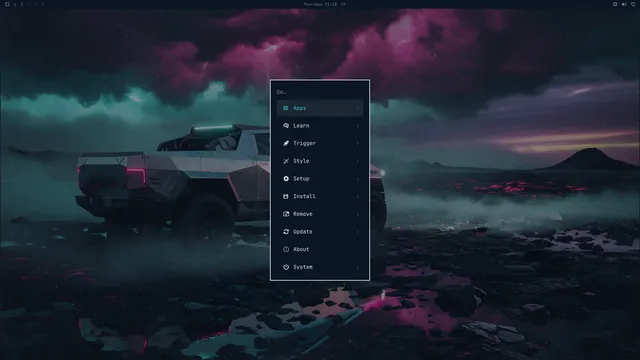Click the tray icon left of volume
This screenshot has width=640, height=360.
point(615,4)
